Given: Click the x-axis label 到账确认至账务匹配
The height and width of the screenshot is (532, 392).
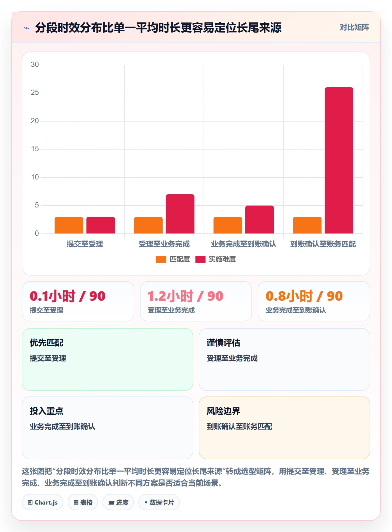Looking at the screenshot, I should tap(323, 244).
